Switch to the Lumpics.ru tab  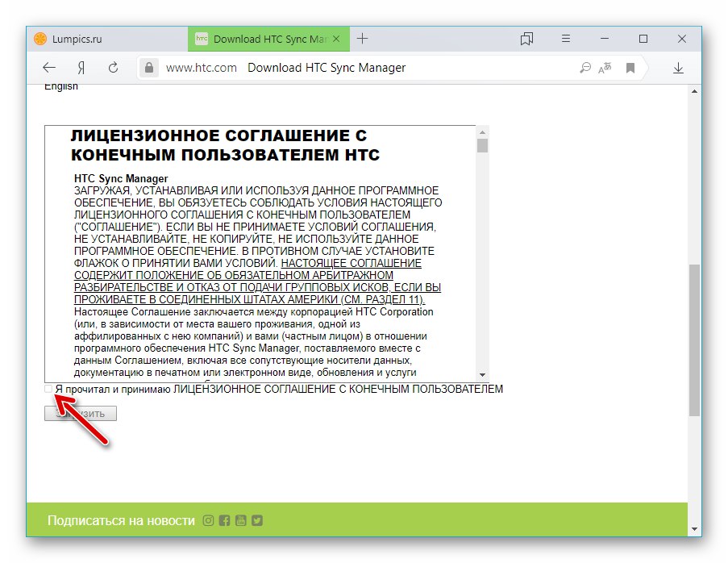click(x=106, y=39)
